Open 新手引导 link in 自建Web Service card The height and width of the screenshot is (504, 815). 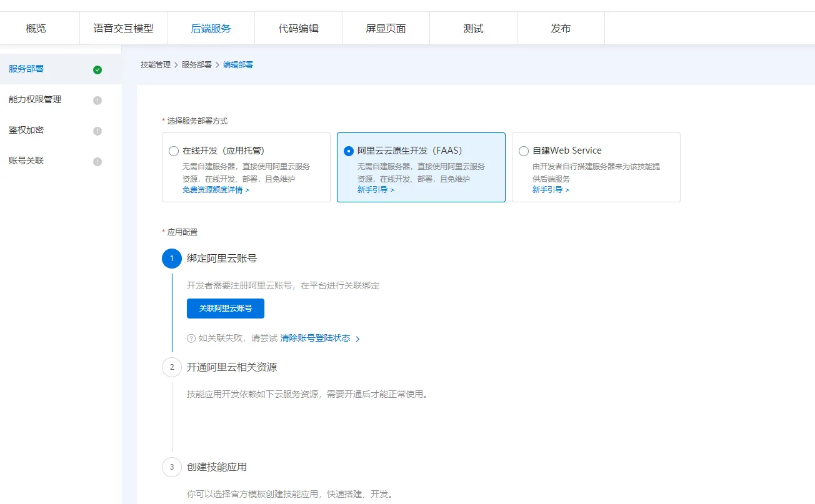[x=551, y=190]
